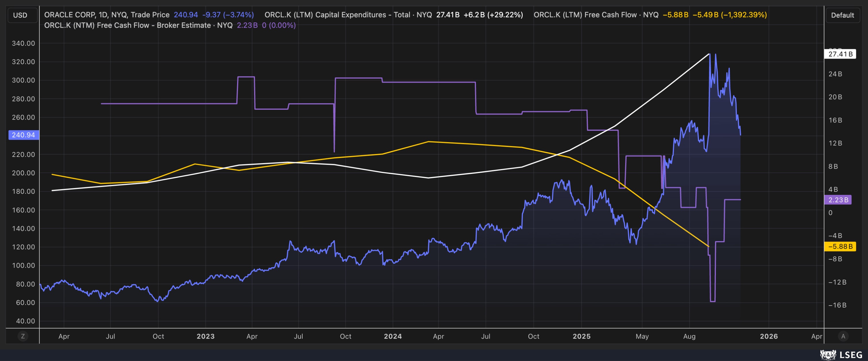Click the 27.41 B capex axis label

[840, 54]
